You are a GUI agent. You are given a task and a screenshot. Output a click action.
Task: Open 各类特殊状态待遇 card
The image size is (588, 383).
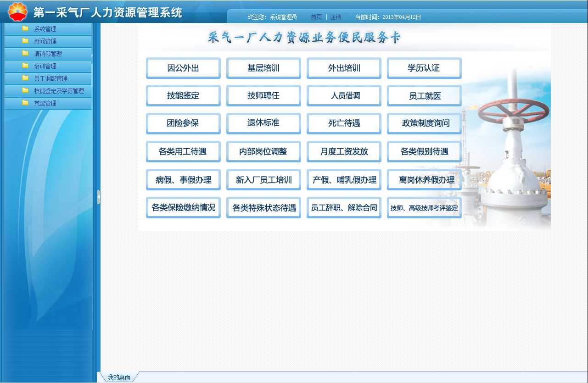[263, 208]
